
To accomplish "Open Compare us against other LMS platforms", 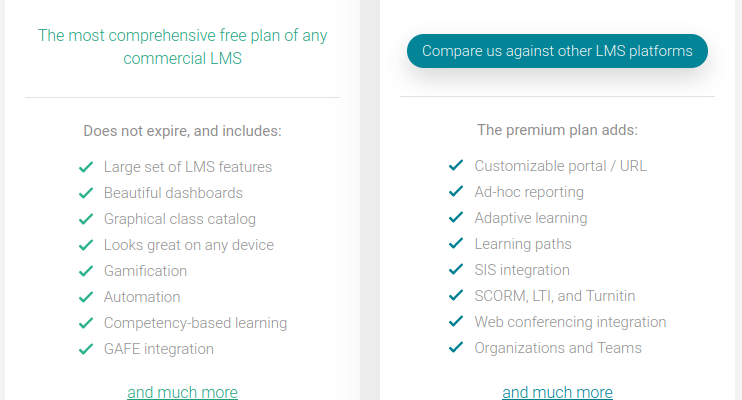I will pyautogui.click(x=557, y=51).
